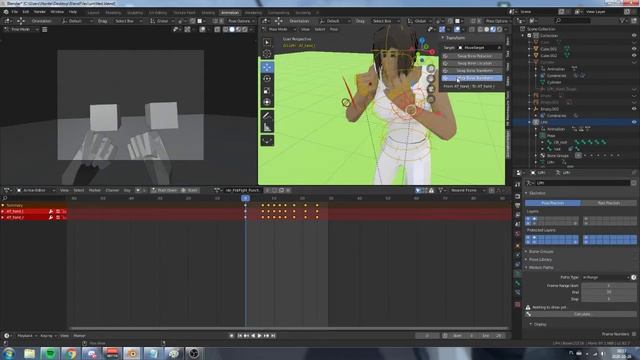Collapse the Transform panel in sidebar

tap(454, 38)
